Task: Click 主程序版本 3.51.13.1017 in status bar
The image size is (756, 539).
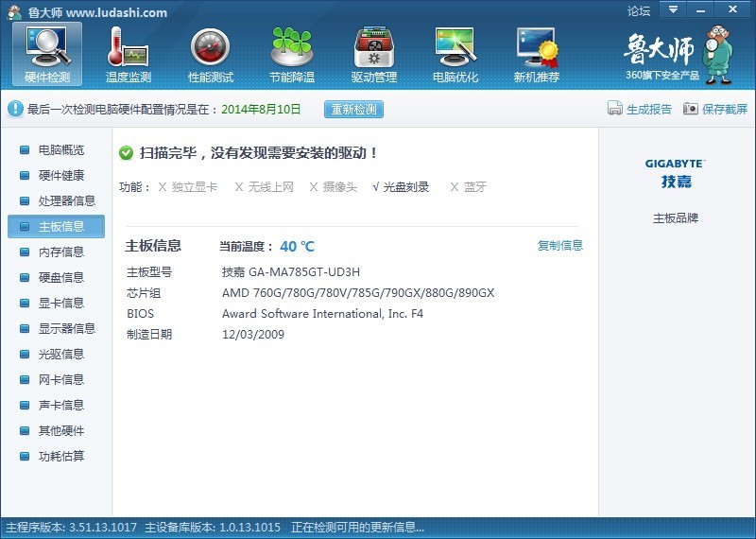Action: pos(72,528)
